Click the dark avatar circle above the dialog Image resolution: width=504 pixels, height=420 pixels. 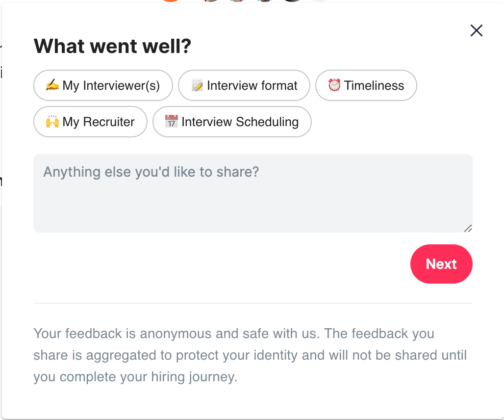click(292, 1)
